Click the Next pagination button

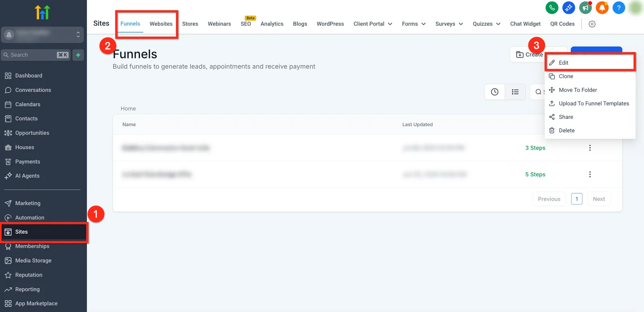(x=599, y=199)
